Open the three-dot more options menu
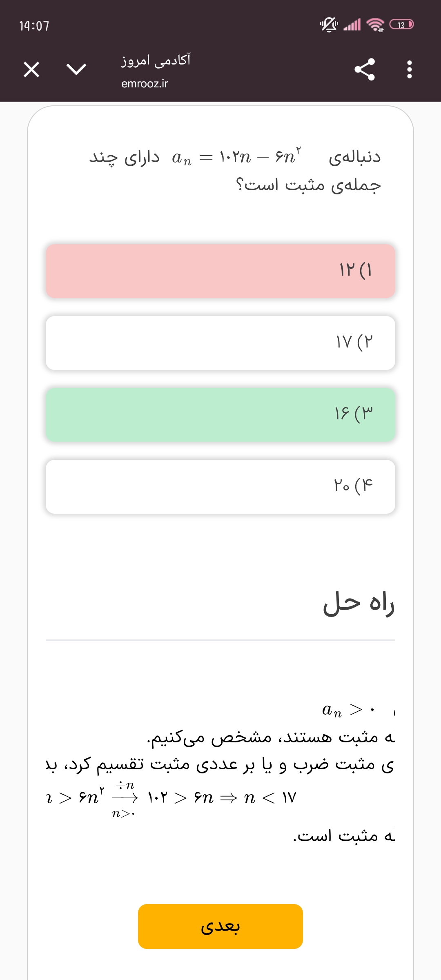 click(x=410, y=69)
